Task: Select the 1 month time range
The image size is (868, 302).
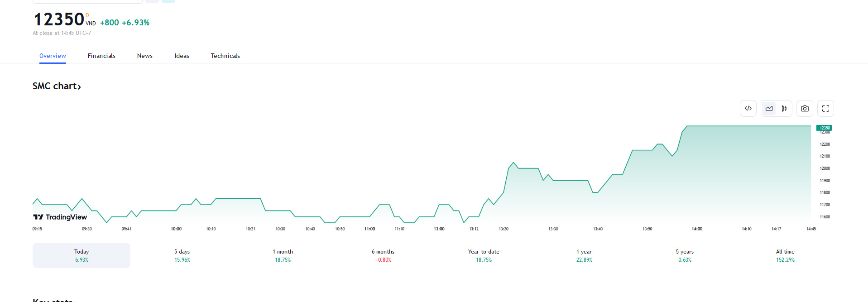Action: click(x=283, y=255)
